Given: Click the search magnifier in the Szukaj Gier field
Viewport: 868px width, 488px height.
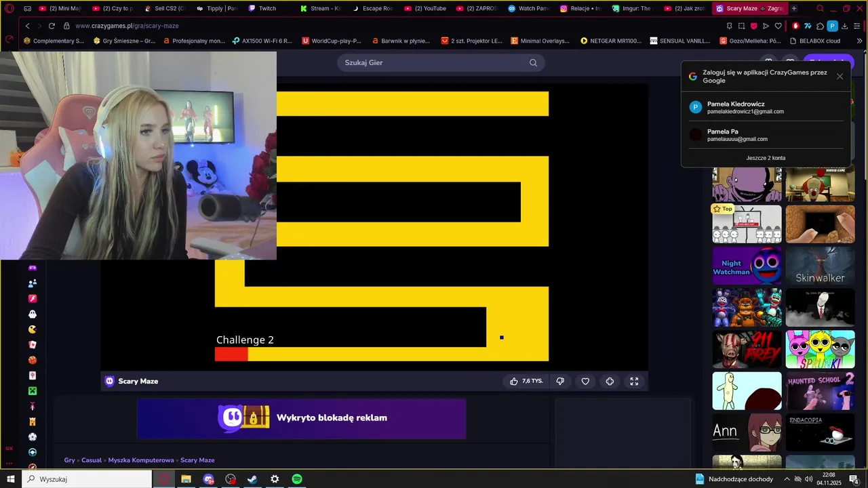Looking at the screenshot, I should pos(533,62).
